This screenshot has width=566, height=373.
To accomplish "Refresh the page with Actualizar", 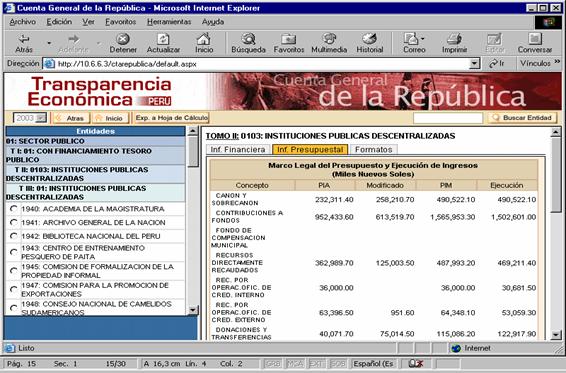I will coord(163,43).
